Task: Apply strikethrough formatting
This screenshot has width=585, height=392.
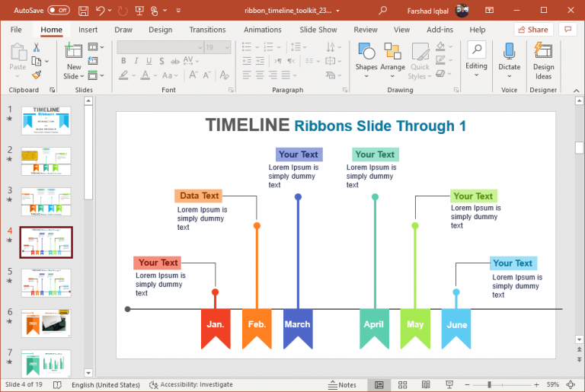Action: point(175,61)
